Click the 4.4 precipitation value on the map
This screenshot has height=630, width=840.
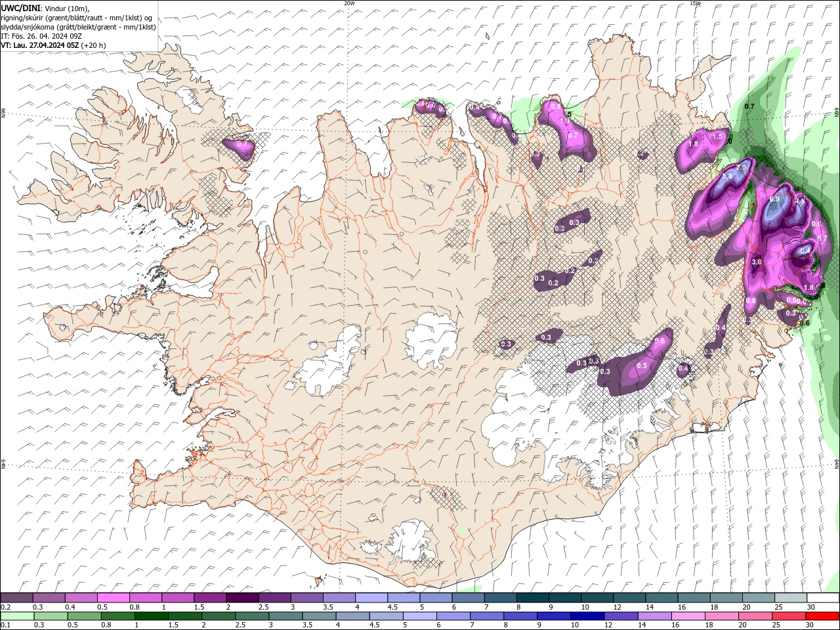click(805, 251)
